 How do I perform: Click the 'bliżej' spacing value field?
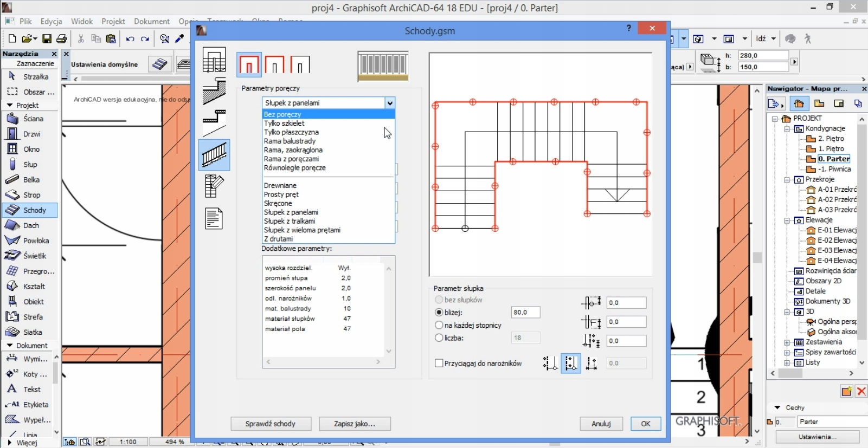coord(525,312)
